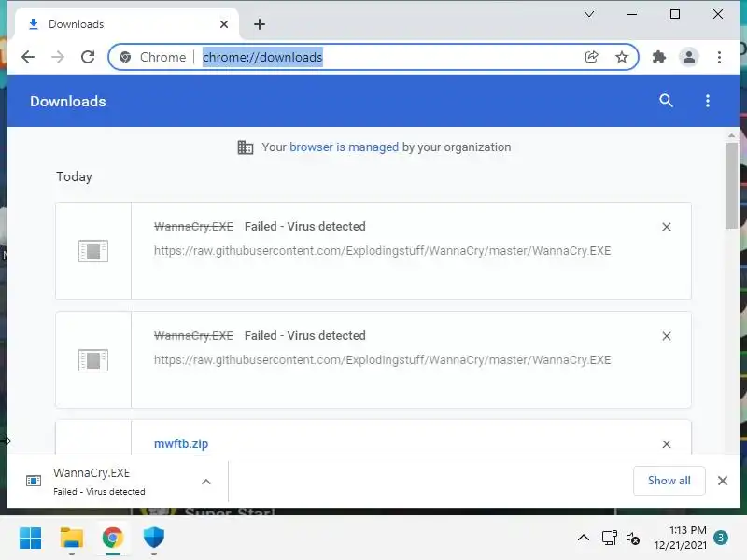747x560 pixels.
Task: Share this page via address bar icon
Action: tap(591, 57)
